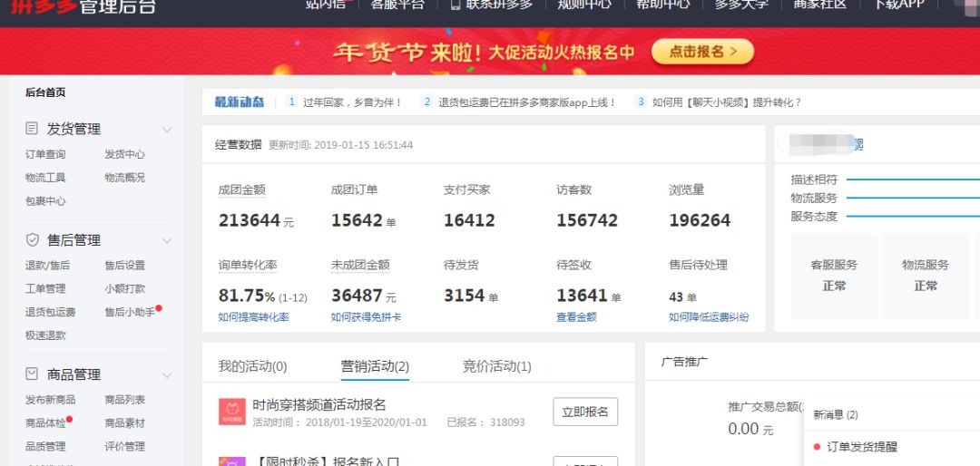
Task: Open 退款/售后 in the sidebar
Action: [47, 266]
